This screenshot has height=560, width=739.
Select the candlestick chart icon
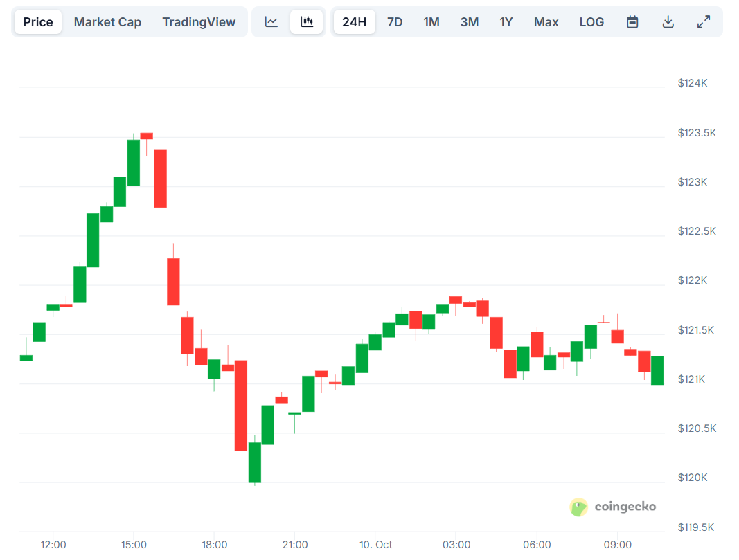click(307, 21)
